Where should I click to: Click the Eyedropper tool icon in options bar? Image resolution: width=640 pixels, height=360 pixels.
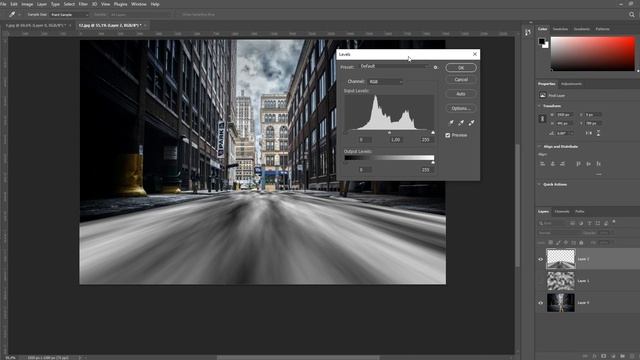click(12, 14)
